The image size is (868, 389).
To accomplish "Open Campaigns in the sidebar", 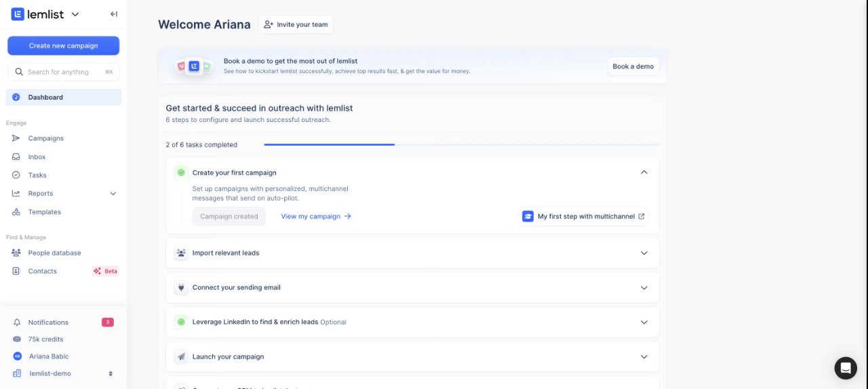I will tap(45, 138).
